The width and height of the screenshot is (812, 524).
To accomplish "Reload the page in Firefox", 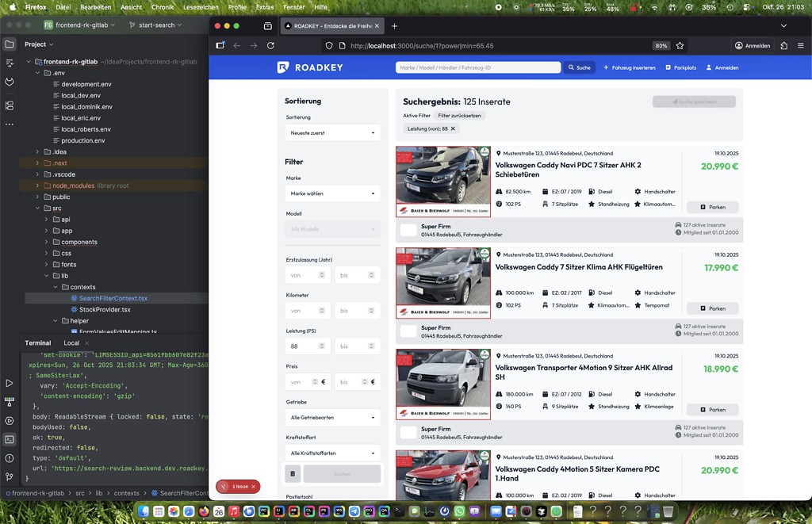I will (271, 46).
